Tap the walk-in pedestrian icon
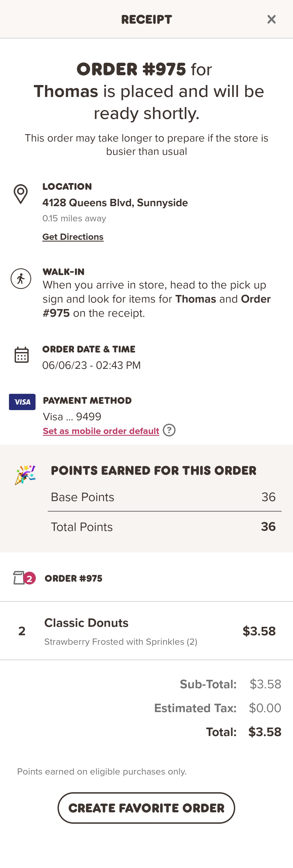 [x=21, y=279]
